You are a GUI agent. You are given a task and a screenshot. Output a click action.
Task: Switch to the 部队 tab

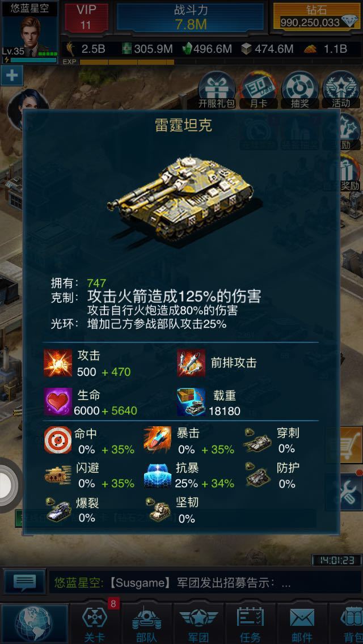(146, 624)
